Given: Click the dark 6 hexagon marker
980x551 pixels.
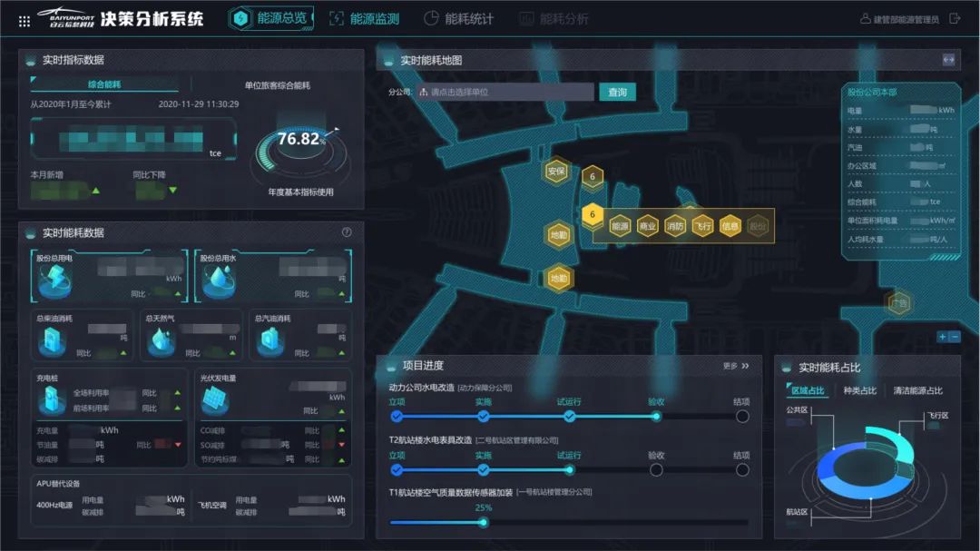Looking at the screenshot, I should (x=593, y=176).
